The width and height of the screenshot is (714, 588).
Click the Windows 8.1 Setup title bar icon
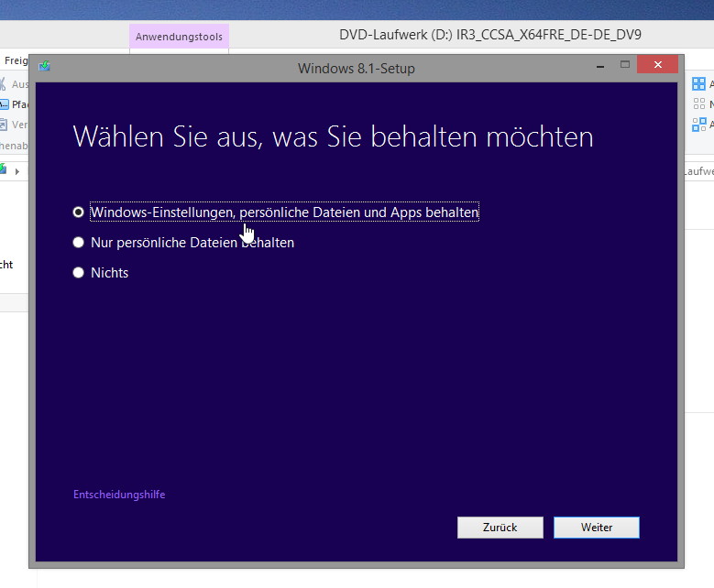[45, 67]
